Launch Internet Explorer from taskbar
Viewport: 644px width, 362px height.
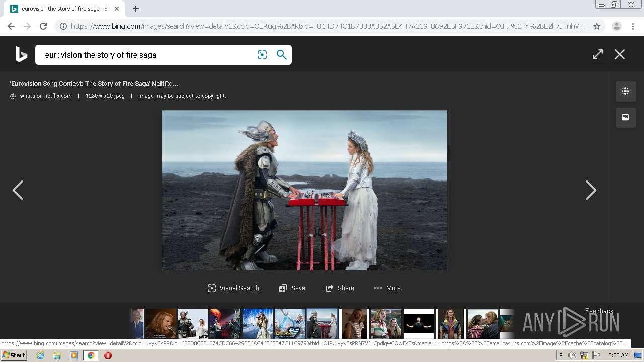pyautogui.click(x=40, y=355)
